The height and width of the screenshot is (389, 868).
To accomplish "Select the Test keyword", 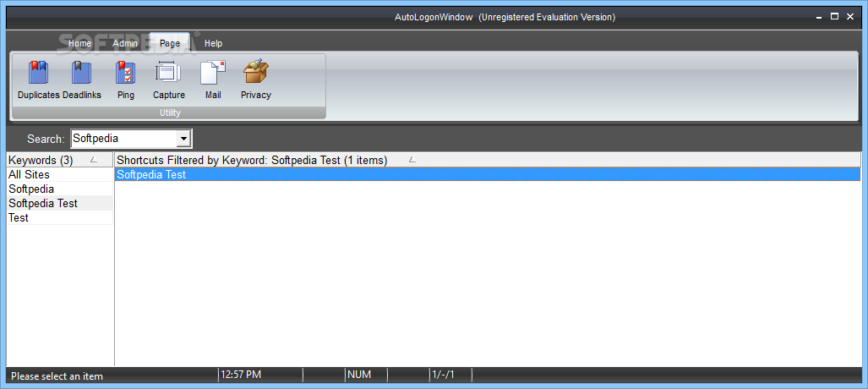I will click(x=60, y=218).
